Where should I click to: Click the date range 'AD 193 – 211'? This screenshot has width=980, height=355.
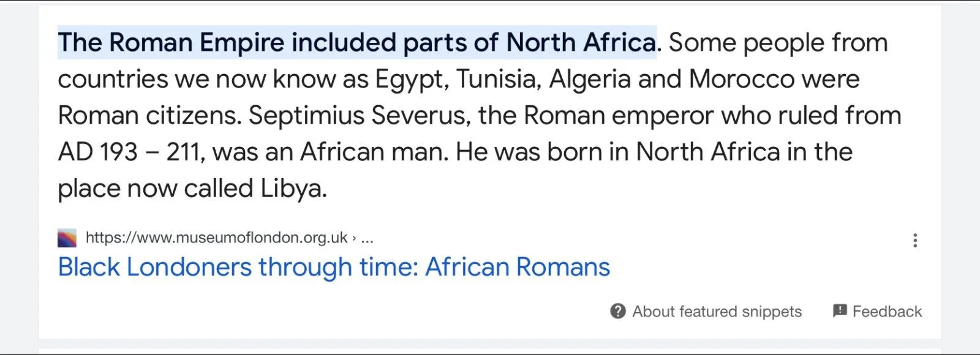pos(130,152)
